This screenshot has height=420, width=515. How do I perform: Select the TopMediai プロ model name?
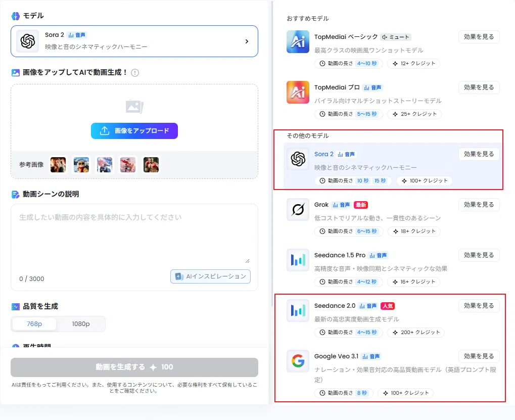(x=337, y=87)
